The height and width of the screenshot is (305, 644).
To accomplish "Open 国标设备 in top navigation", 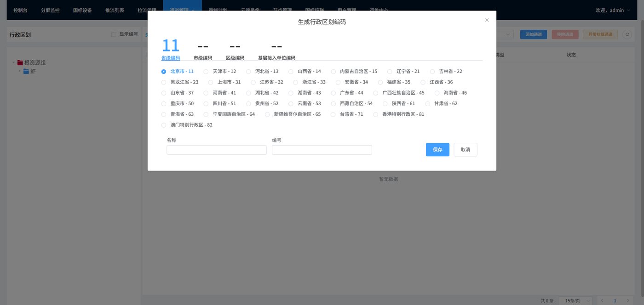I will [82, 10].
